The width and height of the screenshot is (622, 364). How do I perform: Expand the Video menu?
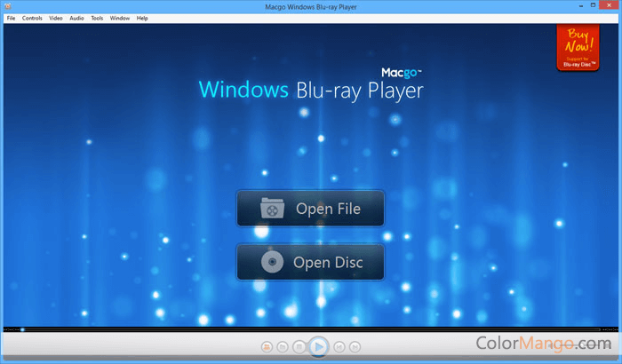pos(56,18)
